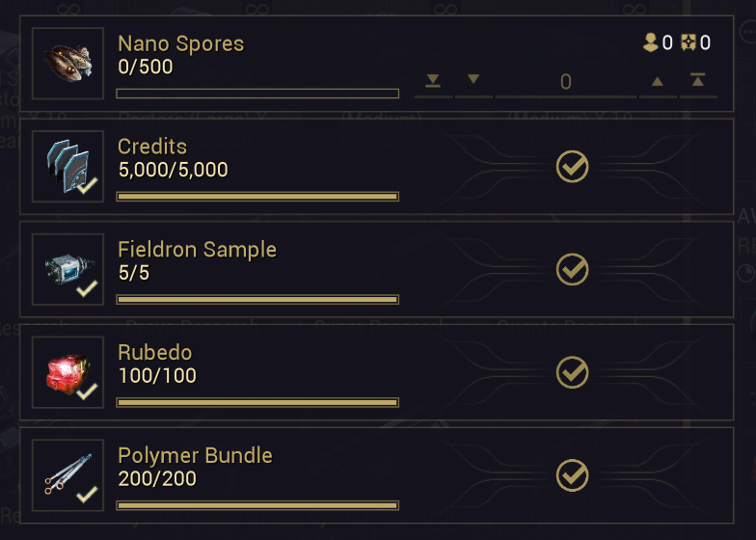Select the Polymer Bundle icon
Screen dimensions: 756x540
[67, 475]
